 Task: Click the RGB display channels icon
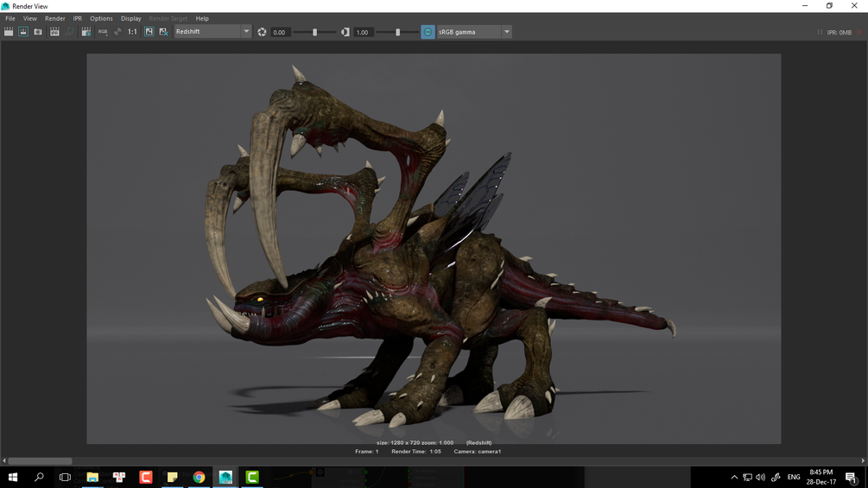point(103,32)
